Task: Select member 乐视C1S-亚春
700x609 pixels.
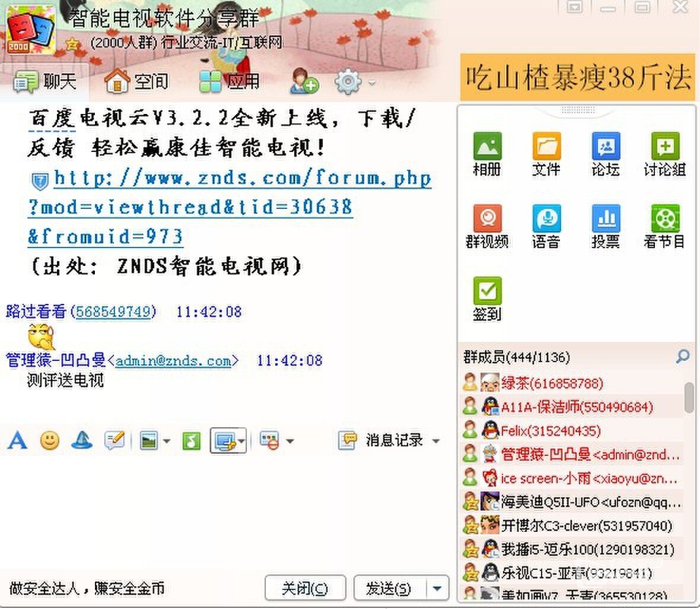Action: pyautogui.click(x=571, y=572)
